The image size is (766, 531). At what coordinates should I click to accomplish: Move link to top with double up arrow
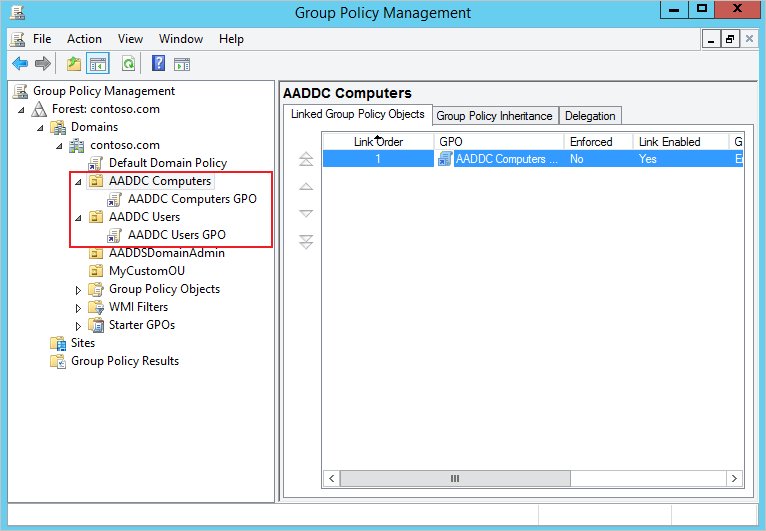click(x=306, y=159)
